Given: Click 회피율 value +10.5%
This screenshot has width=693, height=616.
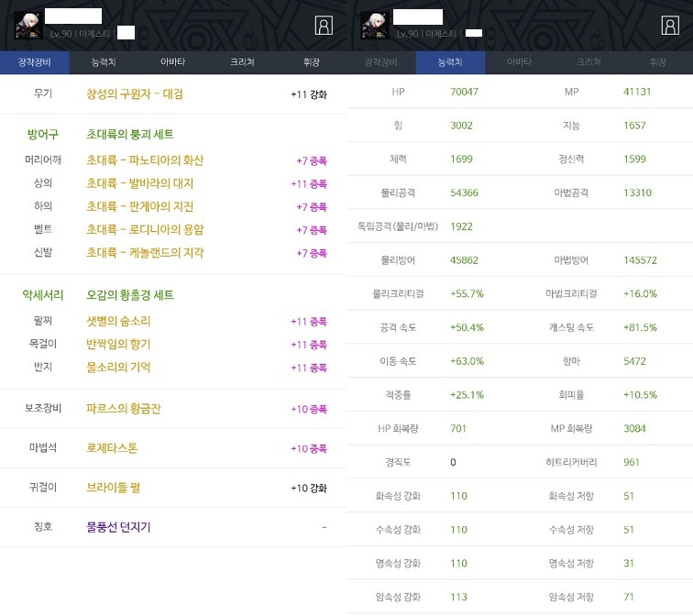Looking at the screenshot, I should pyautogui.click(x=640, y=394).
